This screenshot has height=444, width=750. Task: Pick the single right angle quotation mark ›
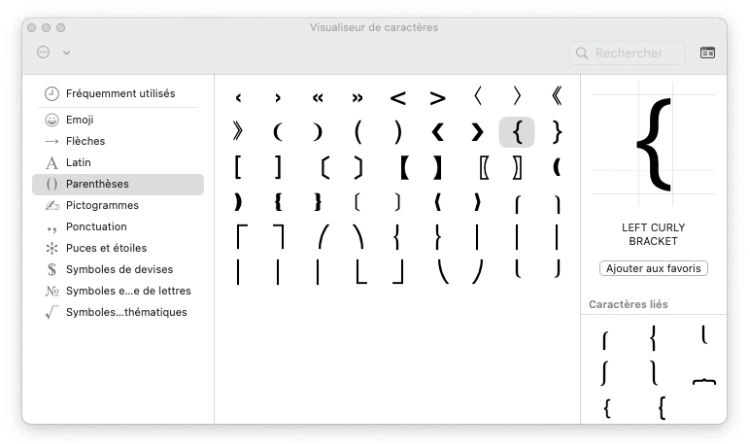278,98
